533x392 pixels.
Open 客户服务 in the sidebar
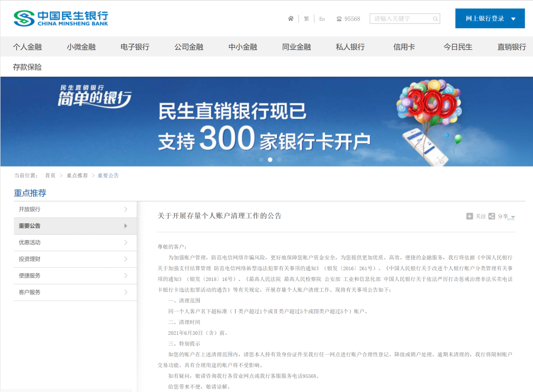(75, 292)
